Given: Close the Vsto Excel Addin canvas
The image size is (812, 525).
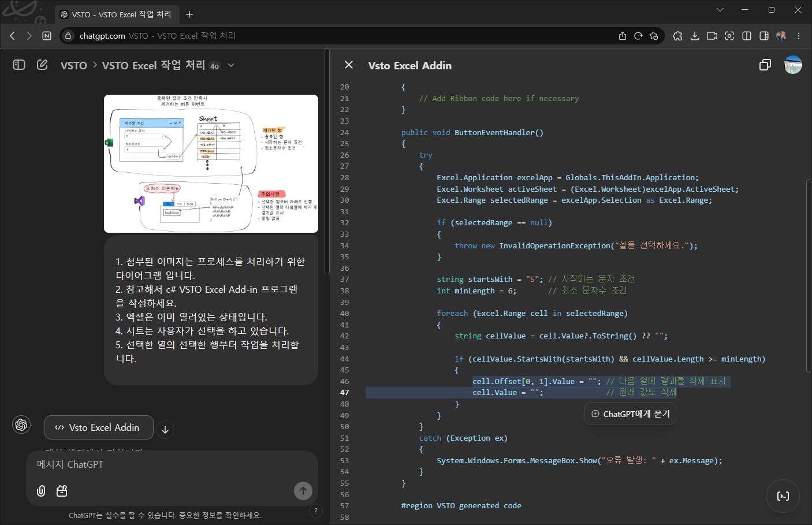Looking at the screenshot, I should [x=349, y=65].
